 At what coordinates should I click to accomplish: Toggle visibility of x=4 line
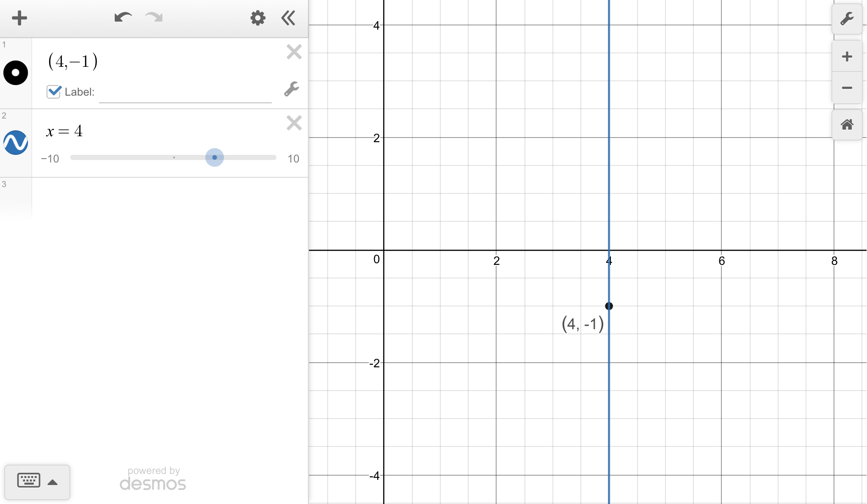pos(16,143)
